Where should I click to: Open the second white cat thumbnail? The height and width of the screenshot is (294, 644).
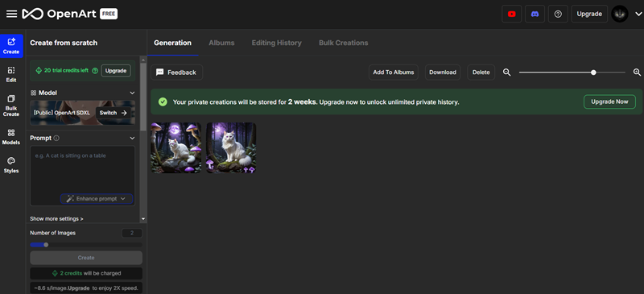[231, 147]
